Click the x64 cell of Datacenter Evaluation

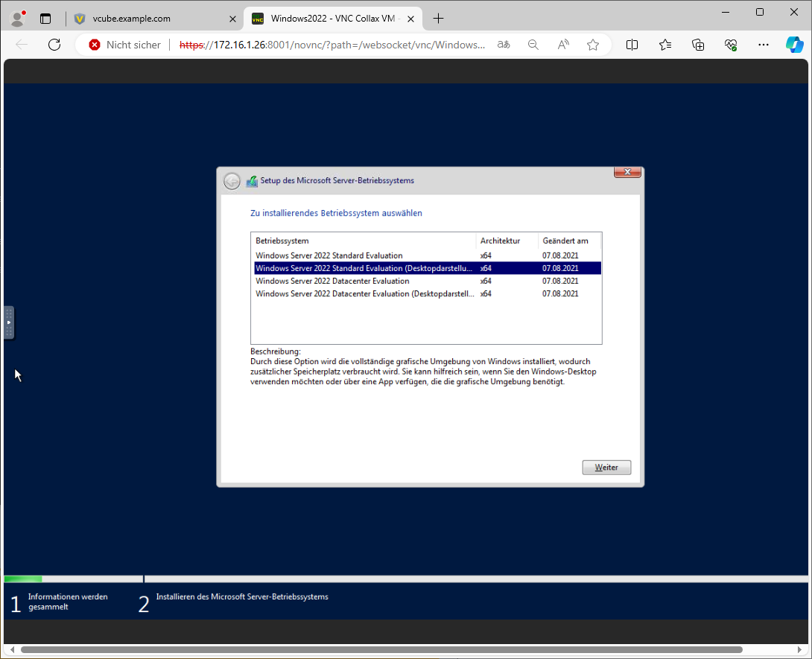[486, 281]
